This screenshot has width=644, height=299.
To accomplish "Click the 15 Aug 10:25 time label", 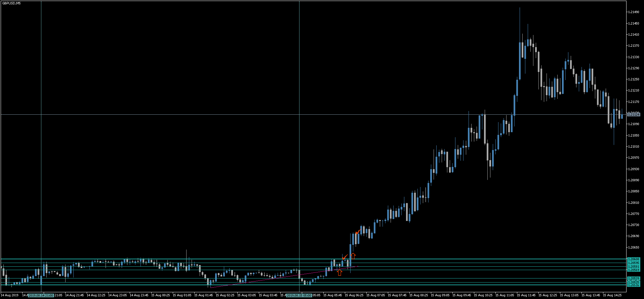I will (x=483, y=295).
